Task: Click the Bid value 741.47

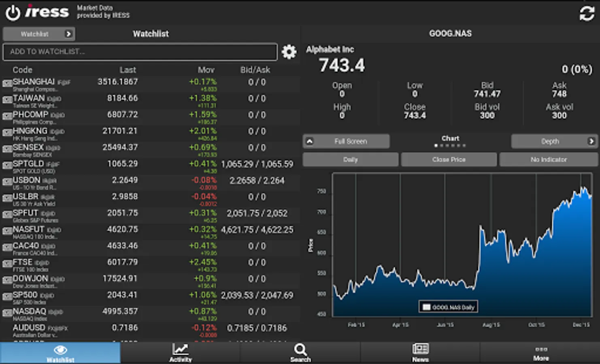Action: pyautogui.click(x=487, y=94)
